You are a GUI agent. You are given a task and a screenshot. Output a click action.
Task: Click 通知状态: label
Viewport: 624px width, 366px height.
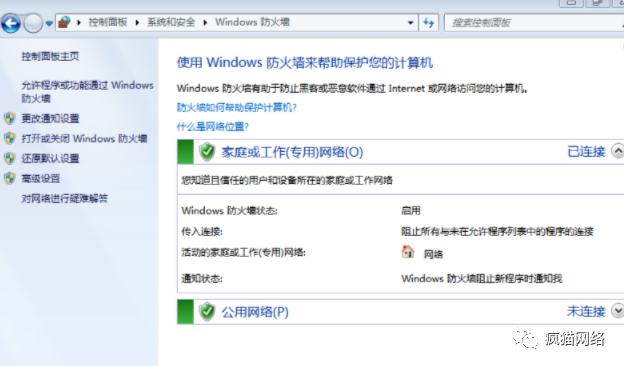tap(202, 278)
